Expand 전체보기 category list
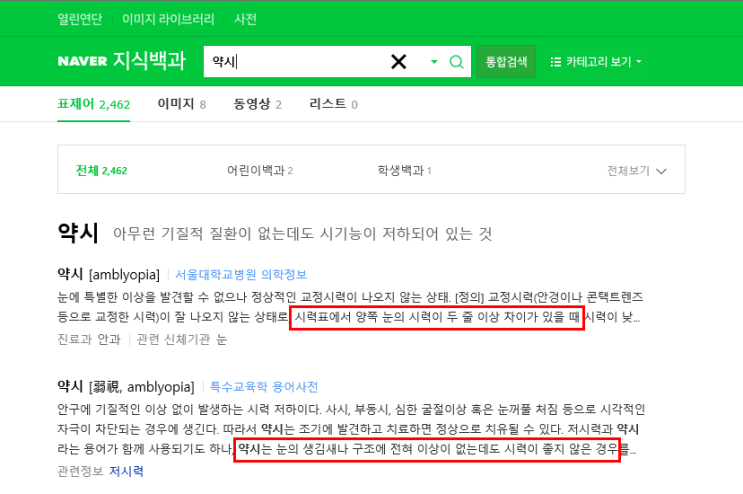This screenshot has width=743, height=494. coord(637,171)
